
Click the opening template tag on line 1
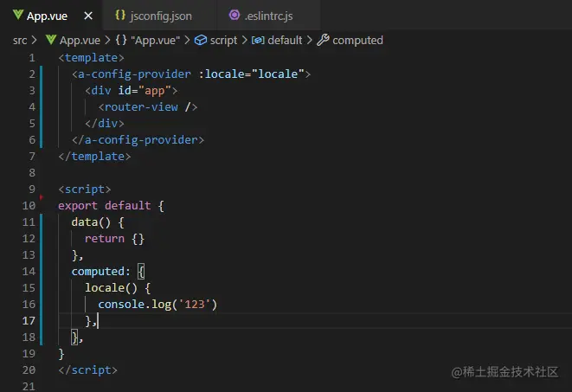click(91, 58)
